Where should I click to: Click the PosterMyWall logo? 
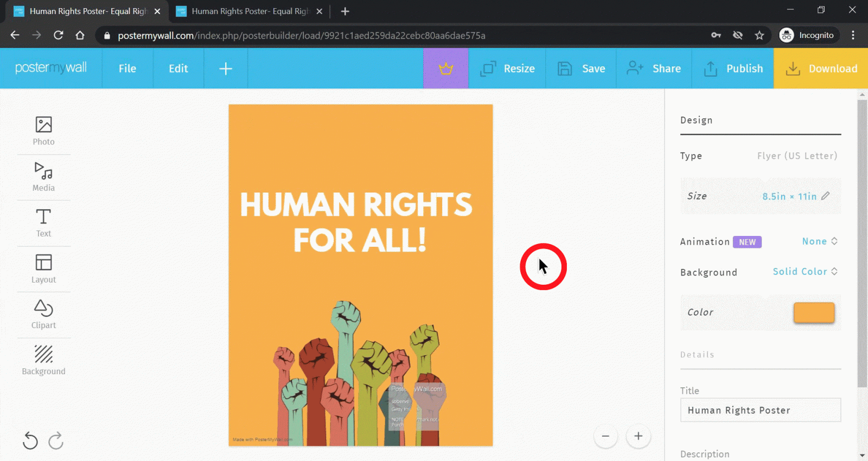click(51, 68)
